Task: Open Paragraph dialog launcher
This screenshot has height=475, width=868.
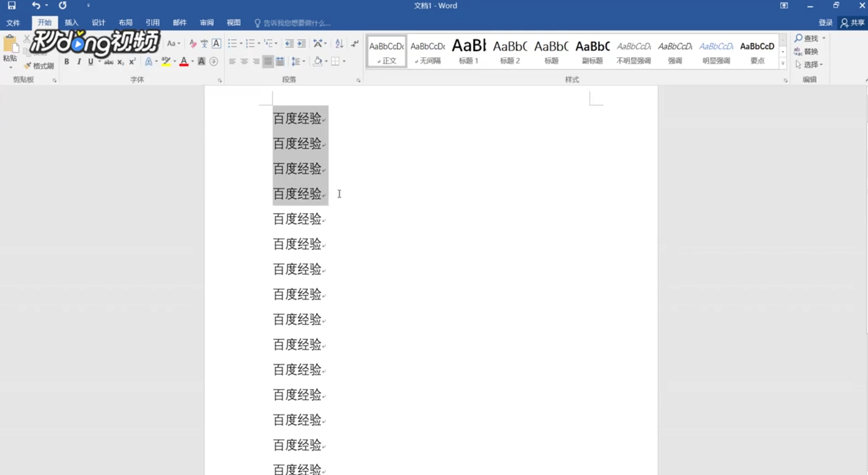Action: click(x=358, y=80)
